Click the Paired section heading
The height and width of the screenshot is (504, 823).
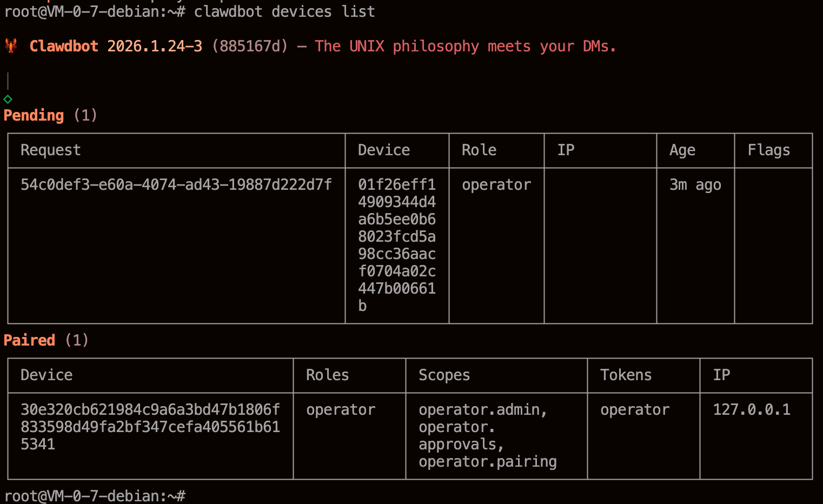point(30,340)
